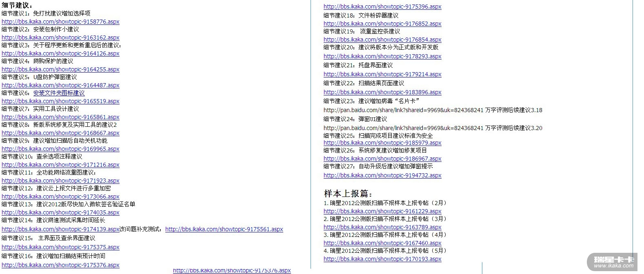Image resolution: width=644 pixels, height=274 pixels.
Task: Open link showtopic-9163789.aspx
Action: pos(382,227)
